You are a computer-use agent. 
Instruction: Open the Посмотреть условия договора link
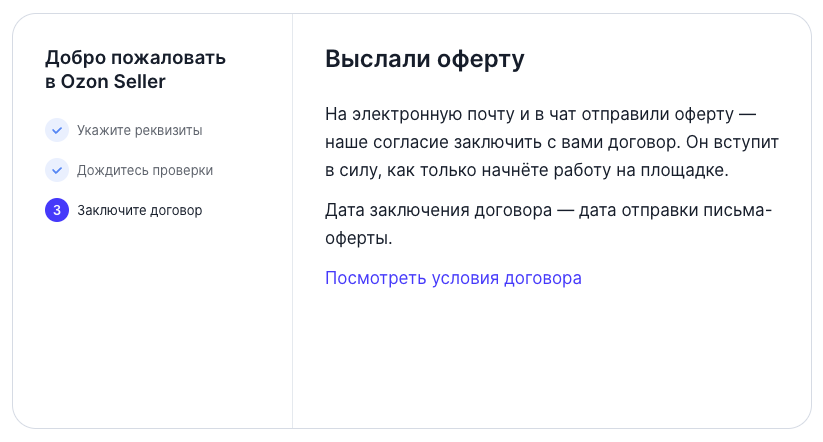tap(453, 278)
